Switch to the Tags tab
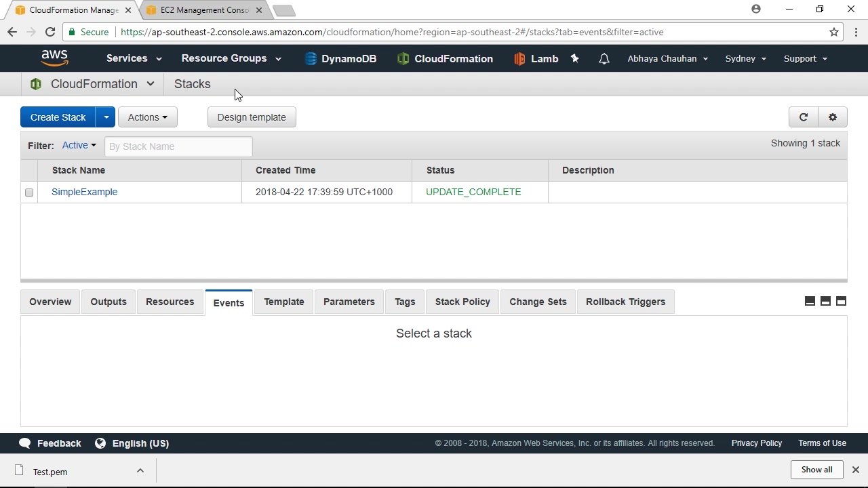868x488 pixels. 405,302
